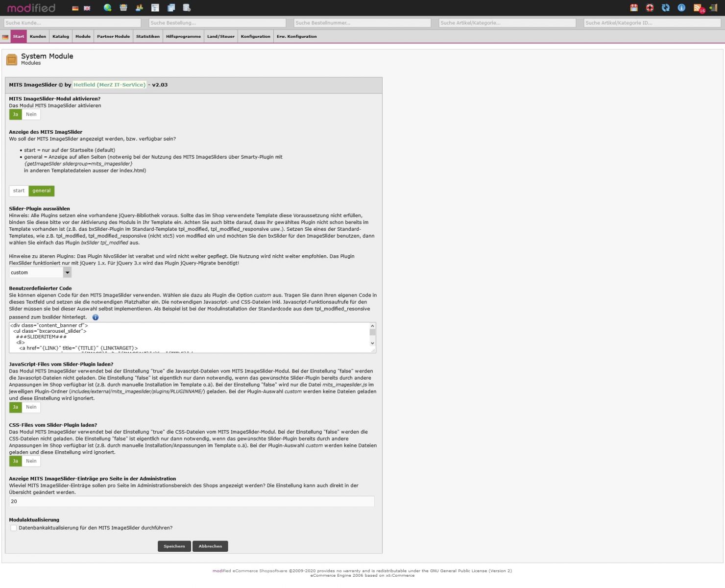Click the Speichern button
The width and height of the screenshot is (725, 588).
coord(174,546)
